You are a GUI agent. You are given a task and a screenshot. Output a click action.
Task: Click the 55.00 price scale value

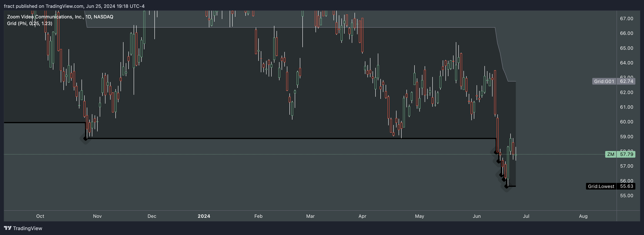click(x=627, y=196)
